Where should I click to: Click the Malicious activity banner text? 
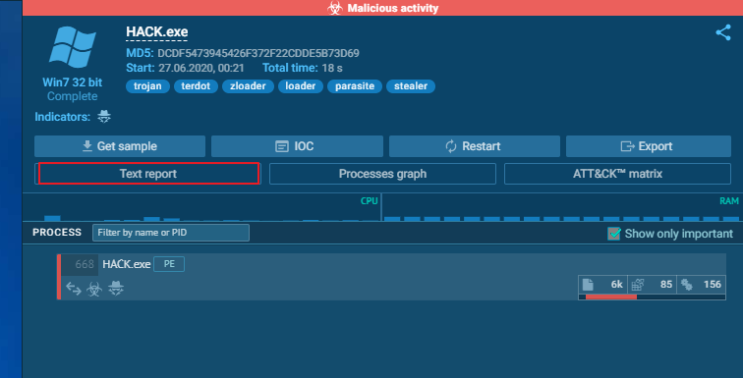[x=393, y=8]
